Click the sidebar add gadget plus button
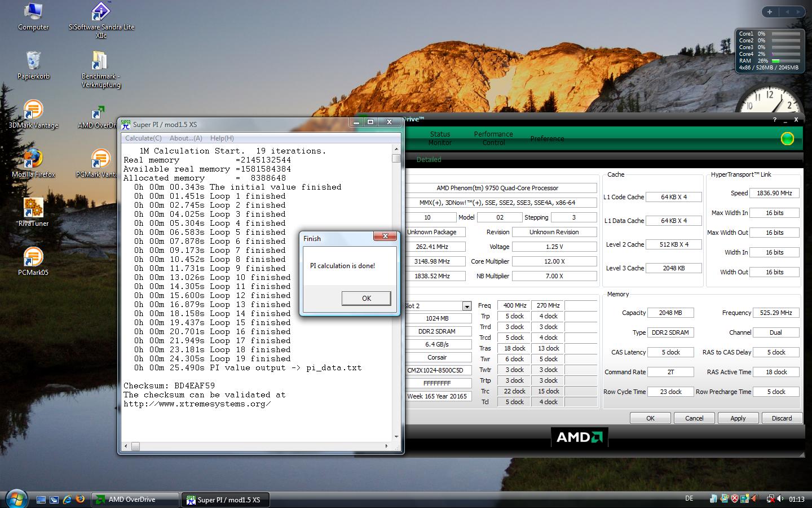This screenshot has height=508, width=812. 770,11
